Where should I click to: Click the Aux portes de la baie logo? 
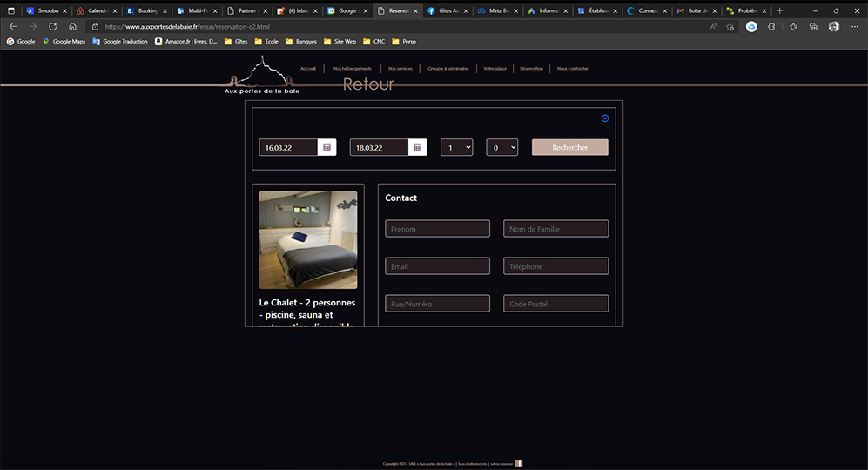point(262,76)
